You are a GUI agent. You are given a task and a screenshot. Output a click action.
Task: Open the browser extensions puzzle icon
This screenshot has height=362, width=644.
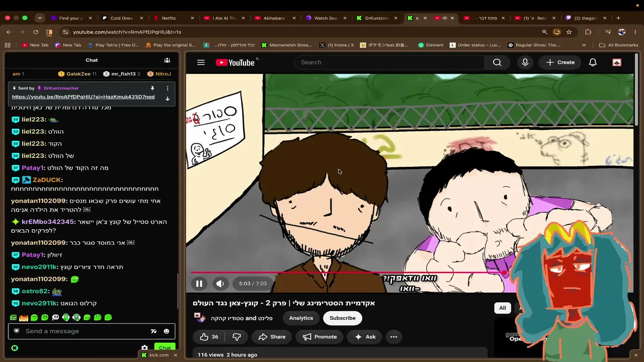coord(588,32)
